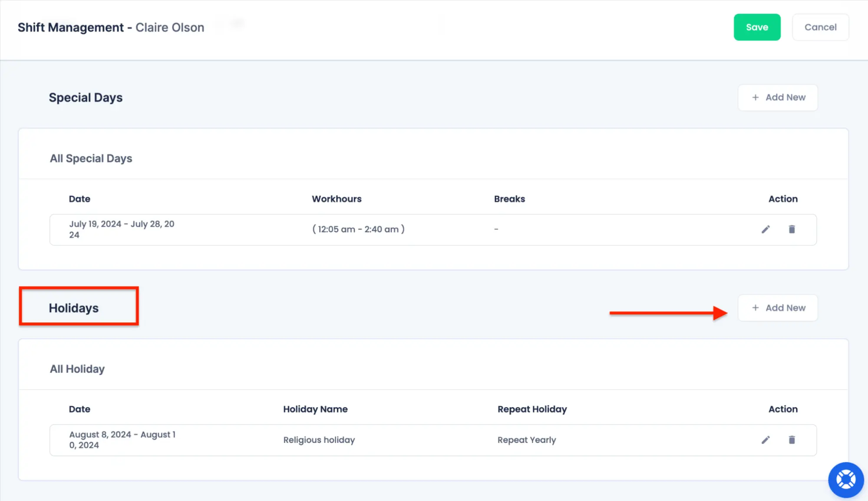Open the help lifebuoy chat widget

pyautogui.click(x=845, y=479)
